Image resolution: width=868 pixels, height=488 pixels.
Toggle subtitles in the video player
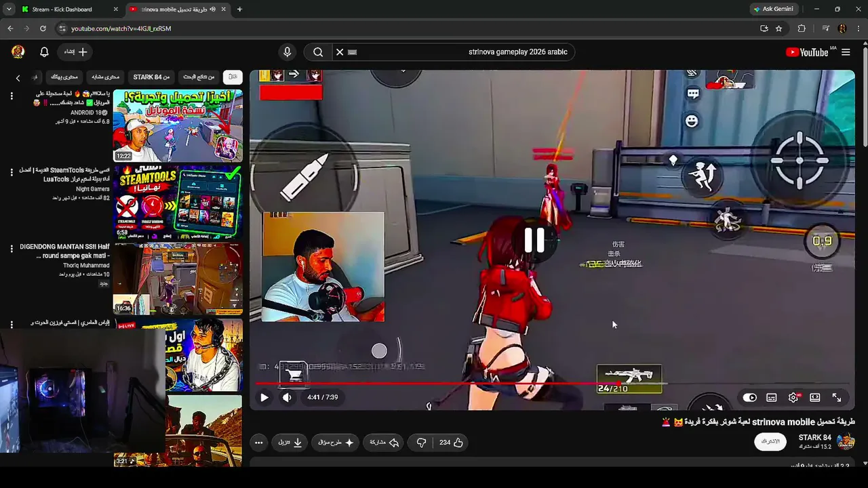772,398
